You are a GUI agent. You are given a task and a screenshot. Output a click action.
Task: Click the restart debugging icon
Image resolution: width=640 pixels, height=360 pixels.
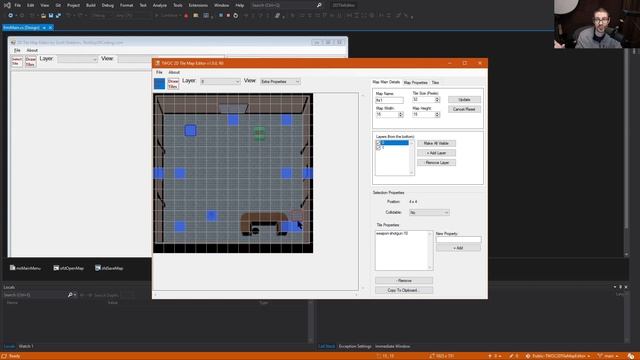[x=236, y=16]
